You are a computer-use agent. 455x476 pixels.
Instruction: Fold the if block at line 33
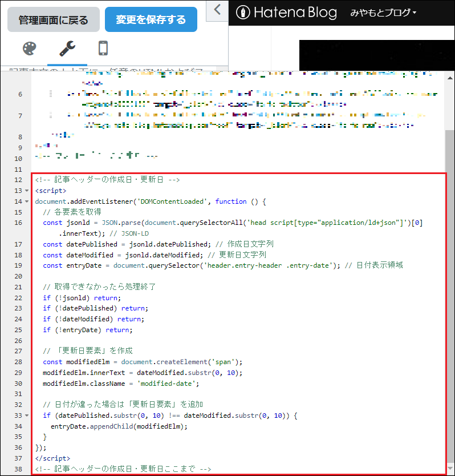coord(27,416)
